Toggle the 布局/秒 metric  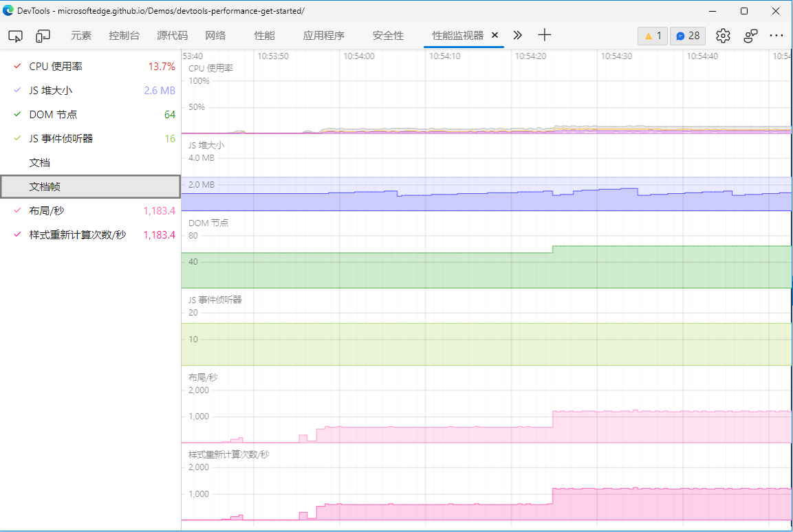(x=91, y=211)
